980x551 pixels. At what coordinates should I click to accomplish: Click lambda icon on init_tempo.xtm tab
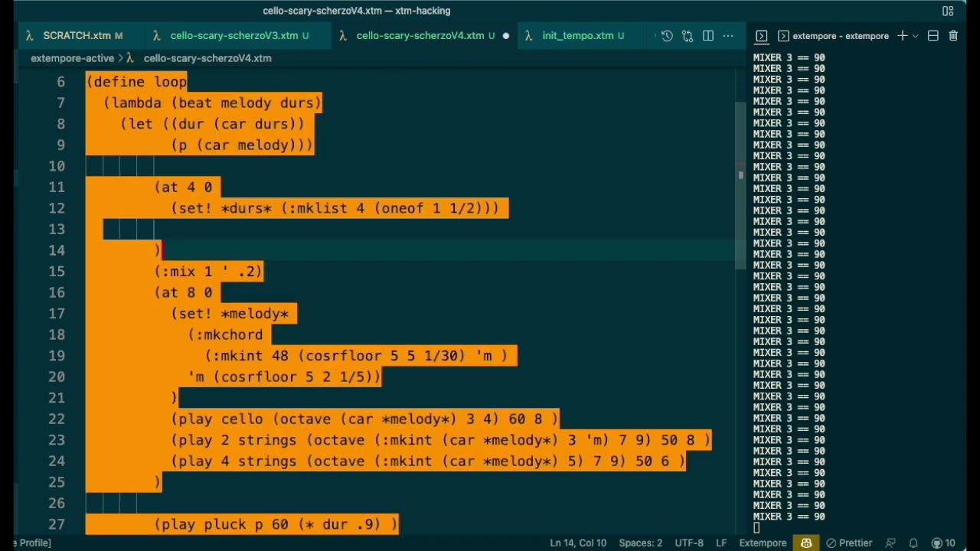tap(528, 36)
